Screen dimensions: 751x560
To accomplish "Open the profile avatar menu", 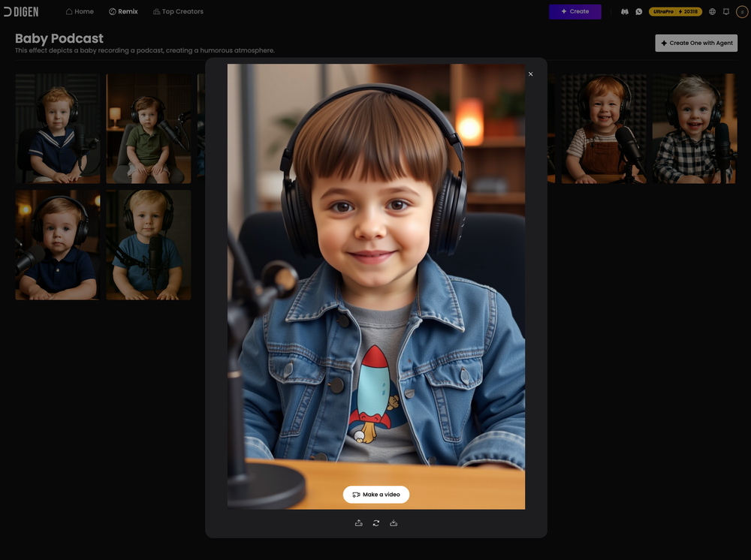I will tap(742, 11).
